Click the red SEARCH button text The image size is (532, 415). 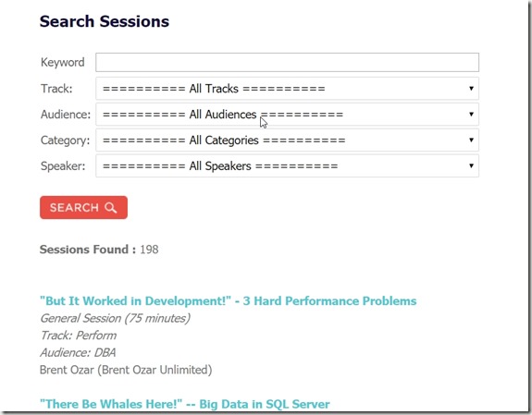pos(74,207)
